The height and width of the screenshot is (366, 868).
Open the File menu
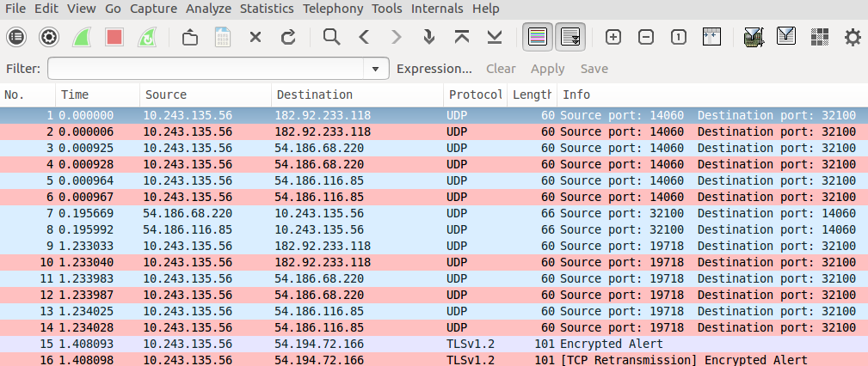click(15, 9)
